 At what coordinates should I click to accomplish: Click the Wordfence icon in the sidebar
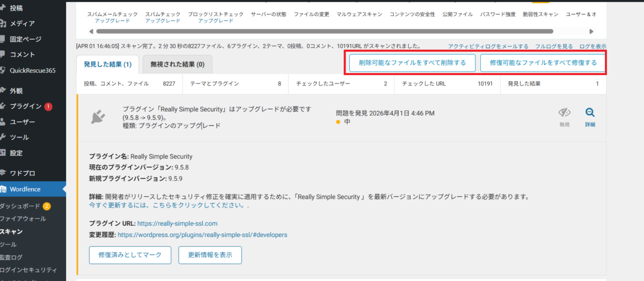click(3, 189)
